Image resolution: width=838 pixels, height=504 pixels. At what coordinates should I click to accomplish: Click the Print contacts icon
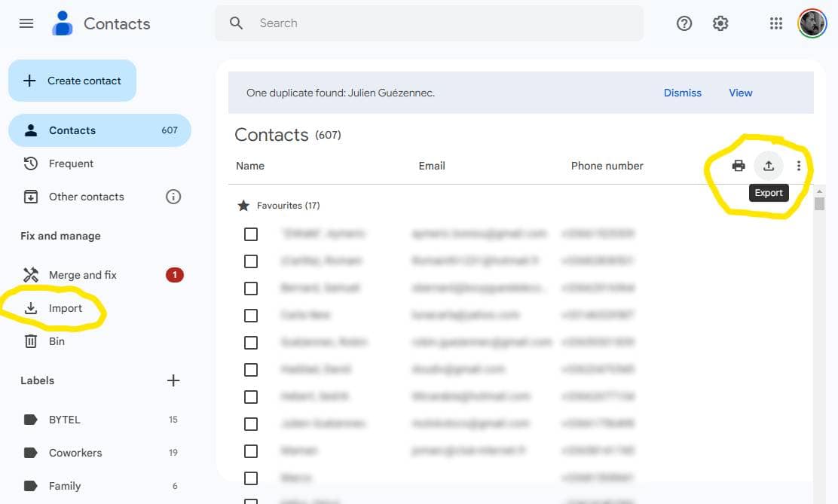click(739, 166)
